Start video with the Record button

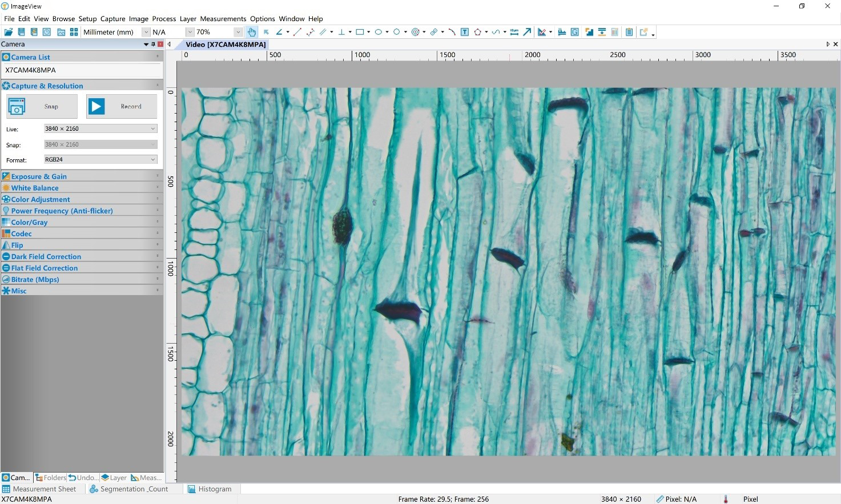[x=121, y=107]
